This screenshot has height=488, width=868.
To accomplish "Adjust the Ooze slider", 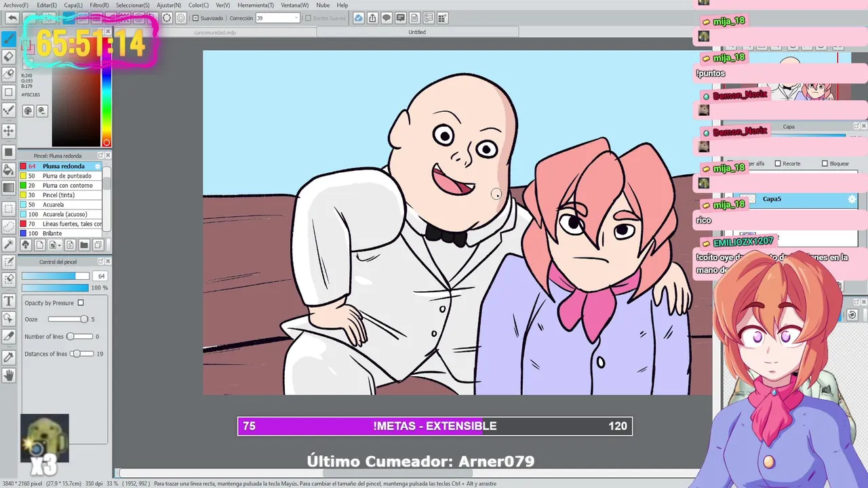I will pos(68,319).
